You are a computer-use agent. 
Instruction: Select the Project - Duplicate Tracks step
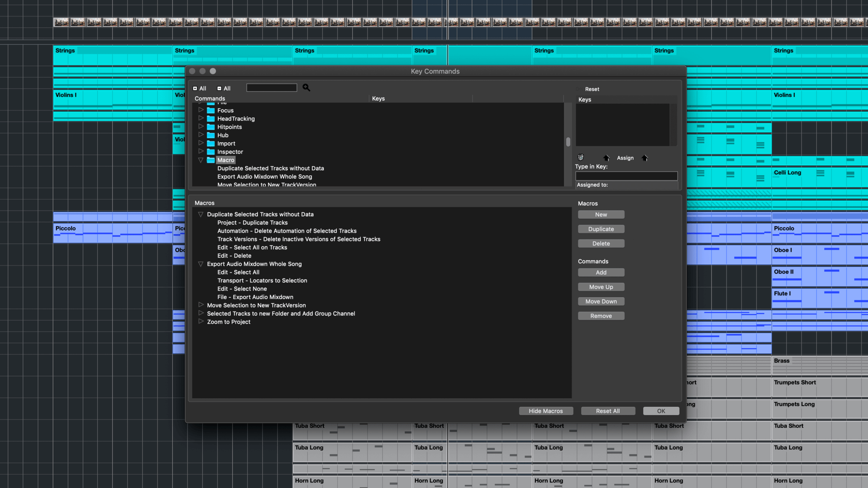[252, 223]
